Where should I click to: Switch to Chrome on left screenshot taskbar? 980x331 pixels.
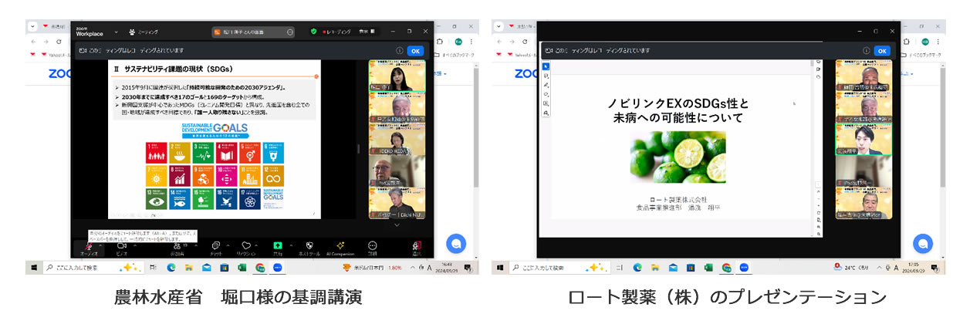(260, 268)
